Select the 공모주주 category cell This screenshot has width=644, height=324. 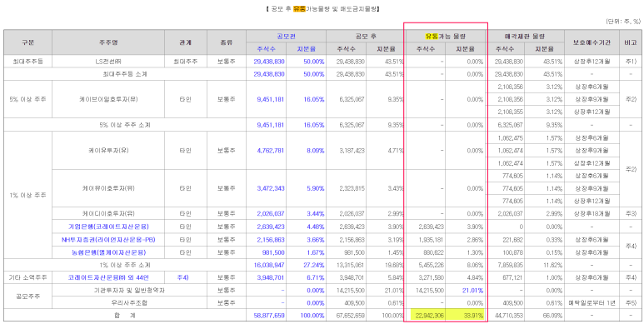tap(28, 297)
